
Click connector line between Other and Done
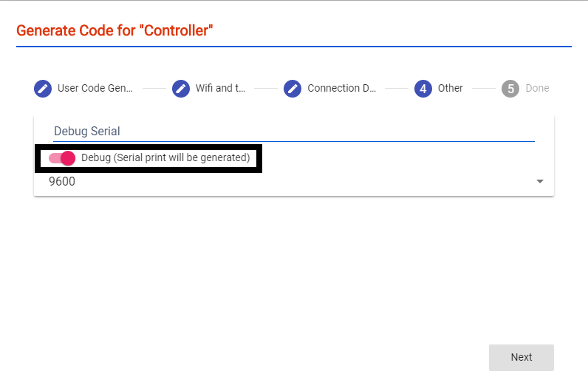point(484,89)
